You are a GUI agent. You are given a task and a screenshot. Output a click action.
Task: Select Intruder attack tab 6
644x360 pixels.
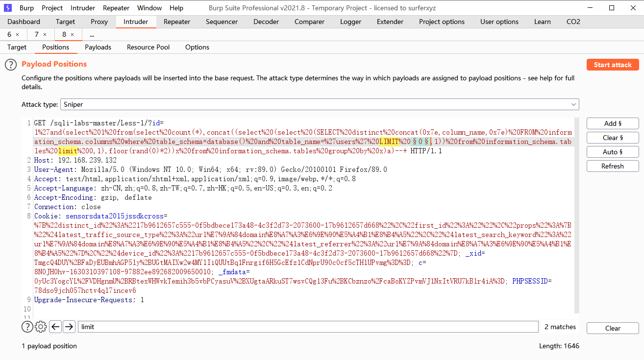pyautogui.click(x=14, y=34)
